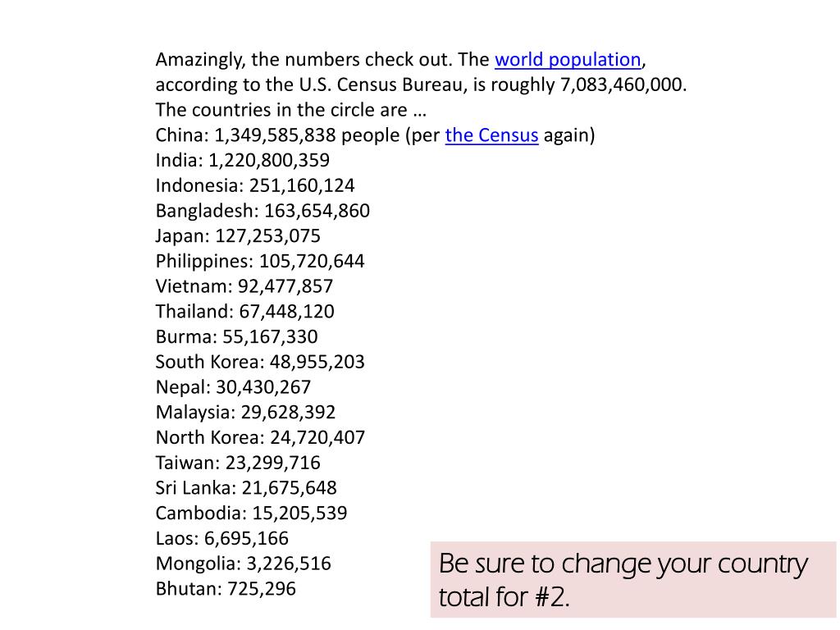
Task: Open the world population link
Action: [x=568, y=59]
